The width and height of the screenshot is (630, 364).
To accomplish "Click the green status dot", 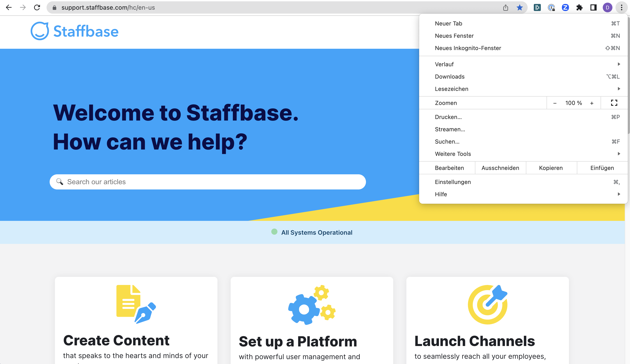I will [274, 232].
